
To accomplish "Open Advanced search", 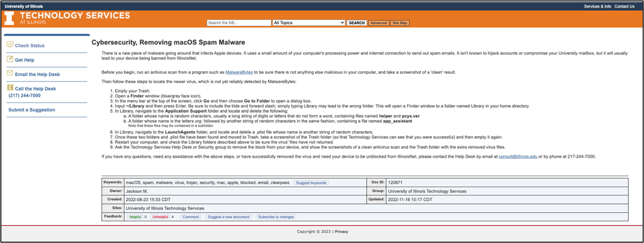I will [x=378, y=23].
